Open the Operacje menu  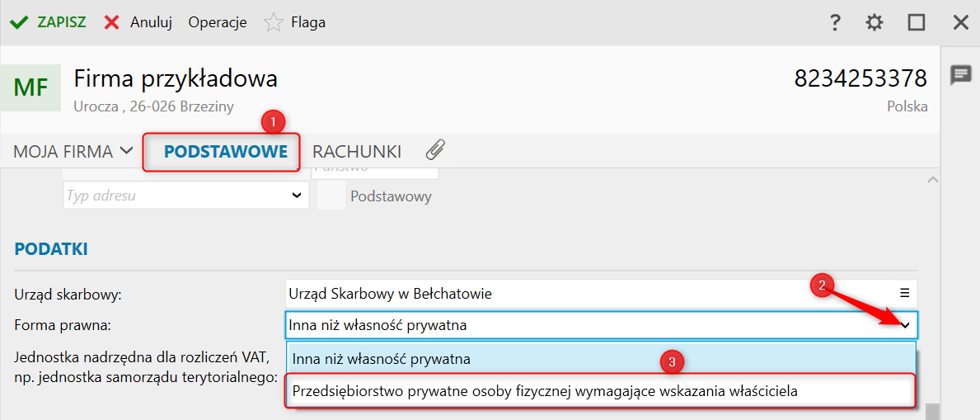[x=218, y=22]
